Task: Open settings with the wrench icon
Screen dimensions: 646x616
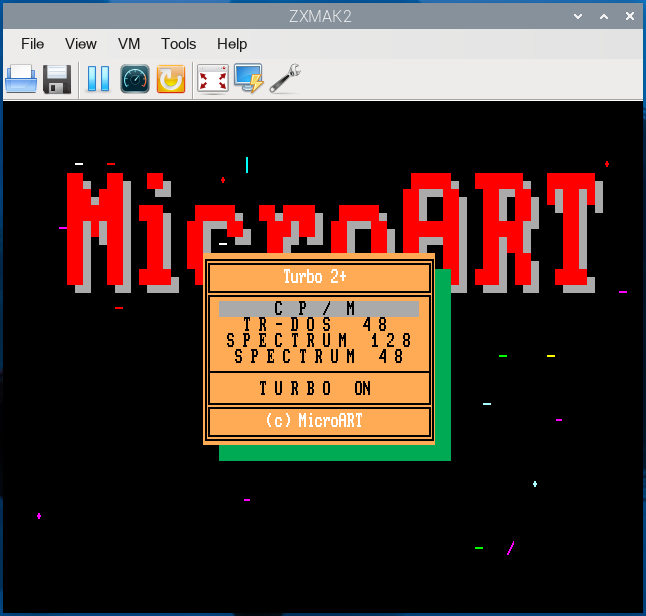Action: [285, 78]
